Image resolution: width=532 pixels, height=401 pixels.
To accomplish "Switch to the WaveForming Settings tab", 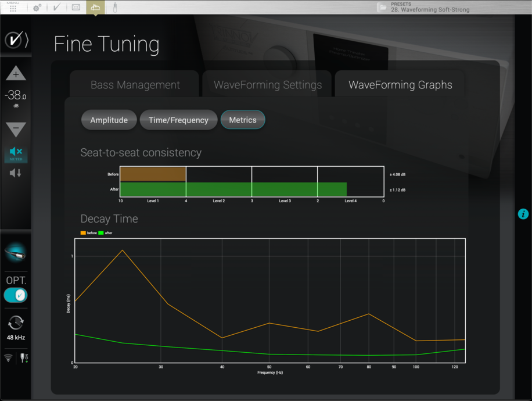I will click(x=267, y=85).
